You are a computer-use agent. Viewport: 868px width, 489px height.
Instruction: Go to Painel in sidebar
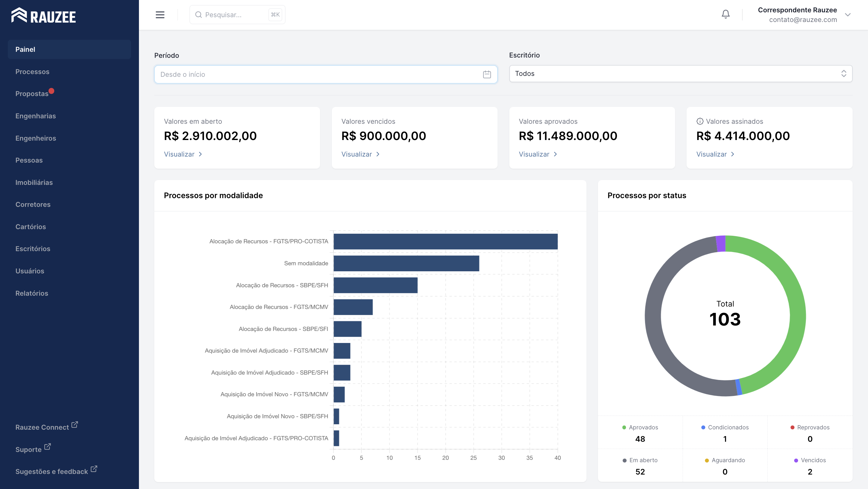[69, 49]
